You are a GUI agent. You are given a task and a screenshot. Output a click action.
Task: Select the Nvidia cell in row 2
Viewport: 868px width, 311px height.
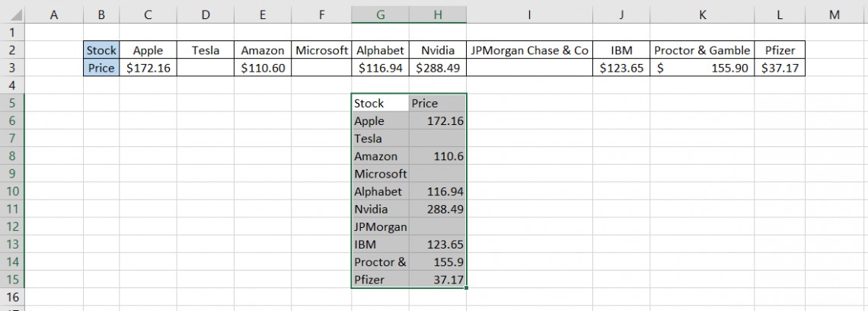point(437,50)
